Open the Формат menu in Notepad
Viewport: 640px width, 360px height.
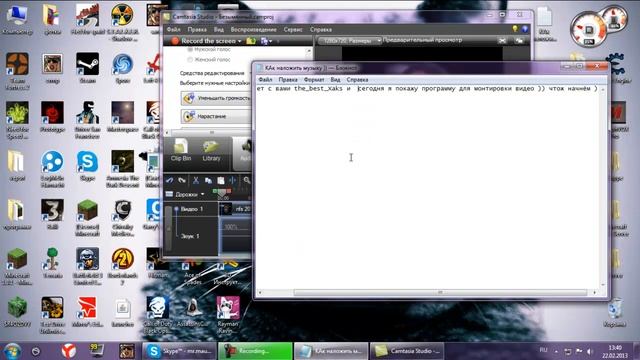click(x=314, y=80)
